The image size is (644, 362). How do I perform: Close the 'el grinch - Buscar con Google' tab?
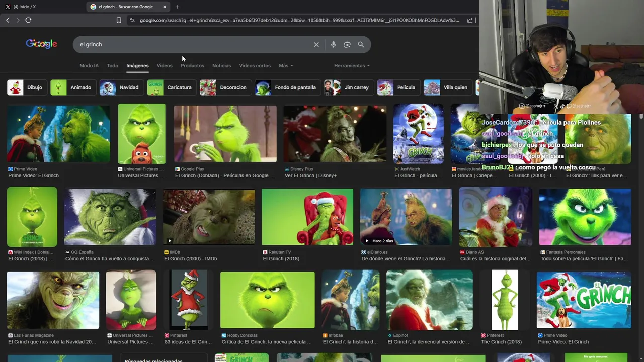pyautogui.click(x=165, y=7)
